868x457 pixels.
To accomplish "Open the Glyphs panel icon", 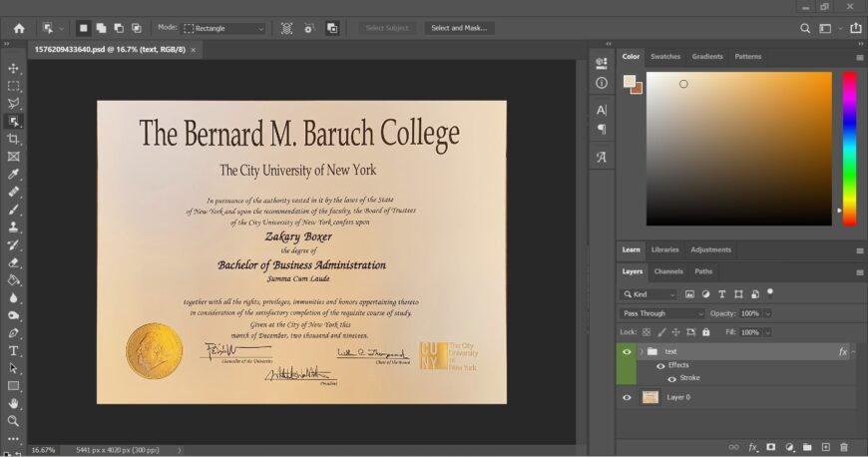I will [602, 158].
